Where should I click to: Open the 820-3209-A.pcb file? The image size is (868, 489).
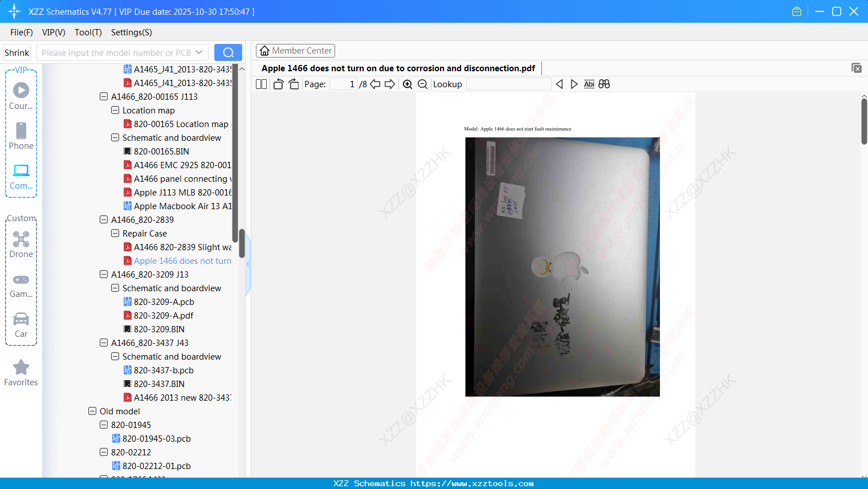[x=159, y=302]
